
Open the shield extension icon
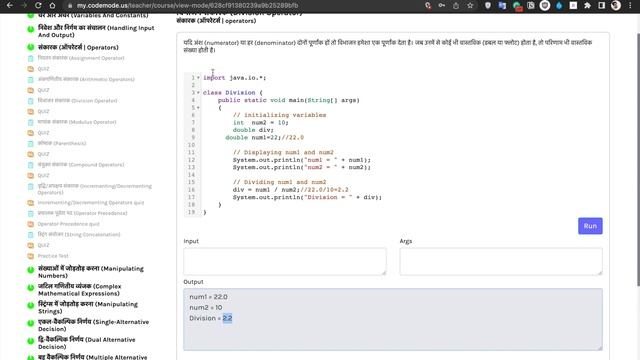tap(488, 6)
